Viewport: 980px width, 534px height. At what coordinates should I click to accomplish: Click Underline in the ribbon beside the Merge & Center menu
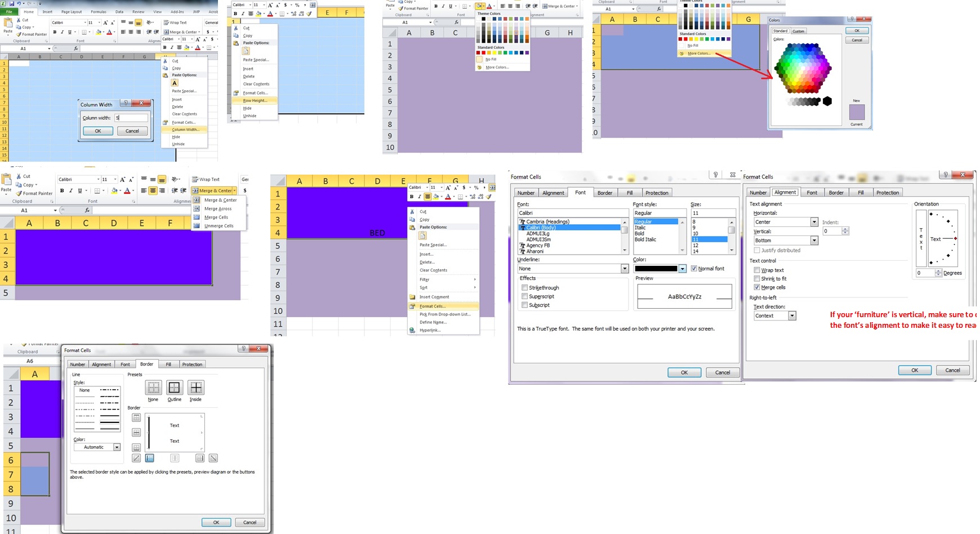click(x=80, y=191)
